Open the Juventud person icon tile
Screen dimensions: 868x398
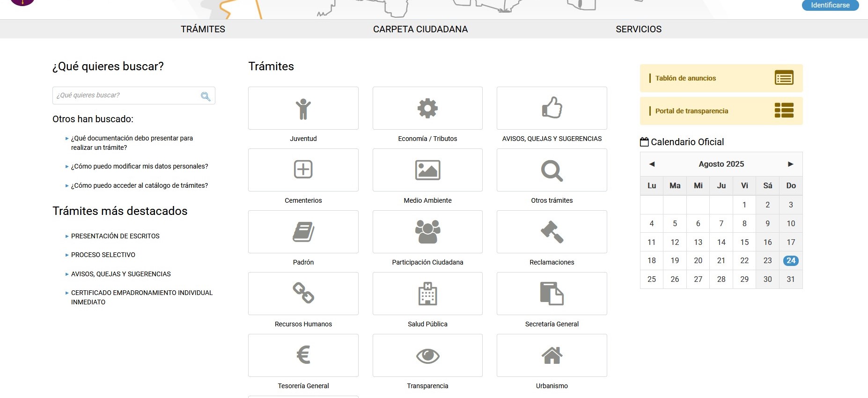point(303,109)
